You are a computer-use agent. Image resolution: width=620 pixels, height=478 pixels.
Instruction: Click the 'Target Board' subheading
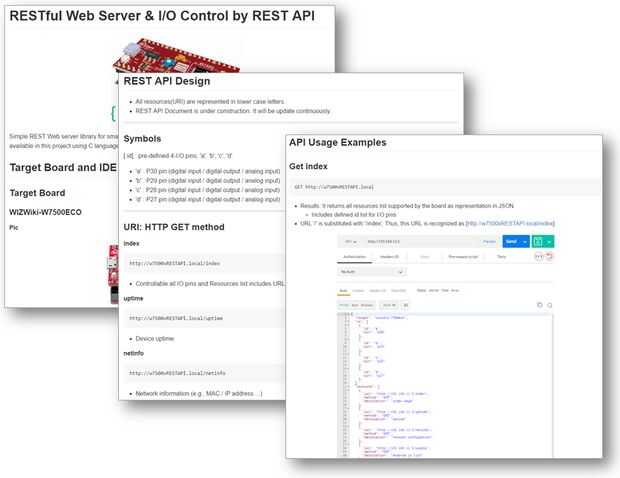pos(38,193)
